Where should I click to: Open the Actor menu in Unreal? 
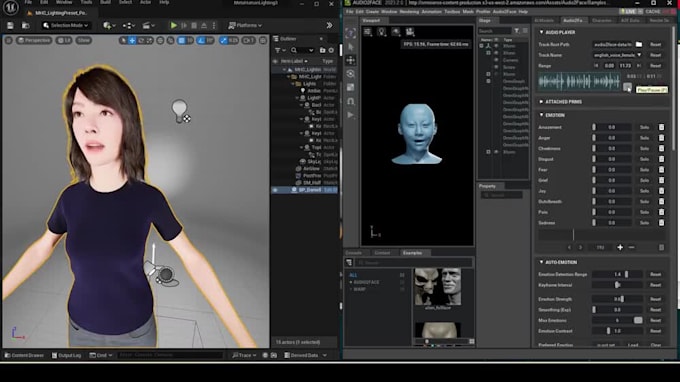pyautogui.click(x=145, y=2)
